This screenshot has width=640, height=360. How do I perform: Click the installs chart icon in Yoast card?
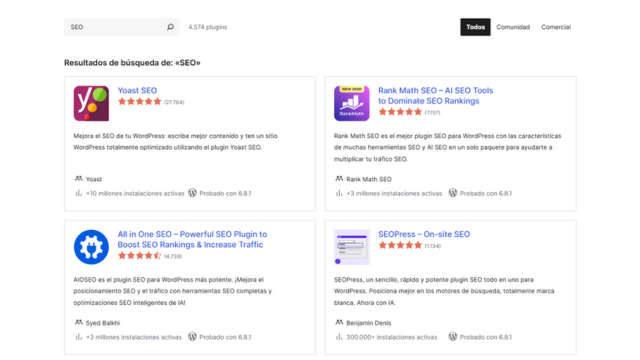(x=78, y=193)
